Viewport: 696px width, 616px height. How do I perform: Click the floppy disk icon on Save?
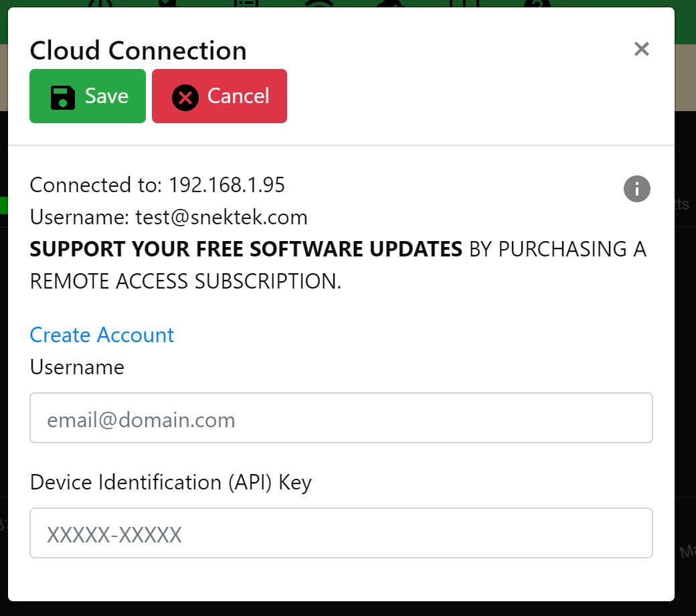coord(63,96)
